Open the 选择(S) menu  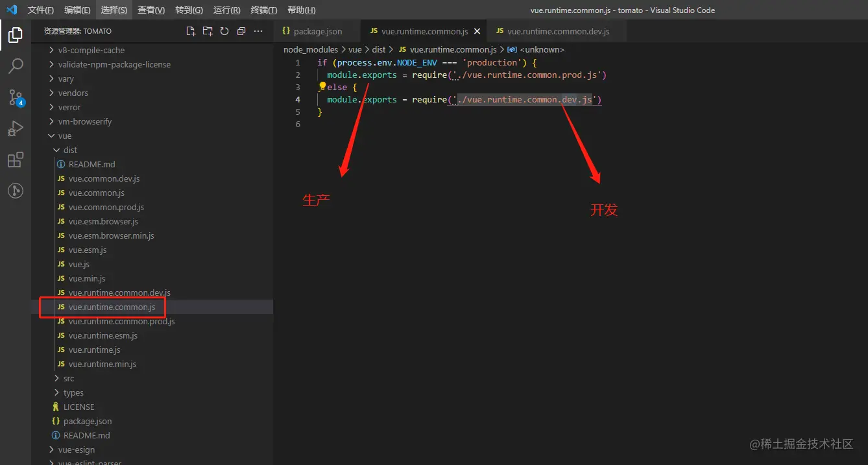point(114,10)
